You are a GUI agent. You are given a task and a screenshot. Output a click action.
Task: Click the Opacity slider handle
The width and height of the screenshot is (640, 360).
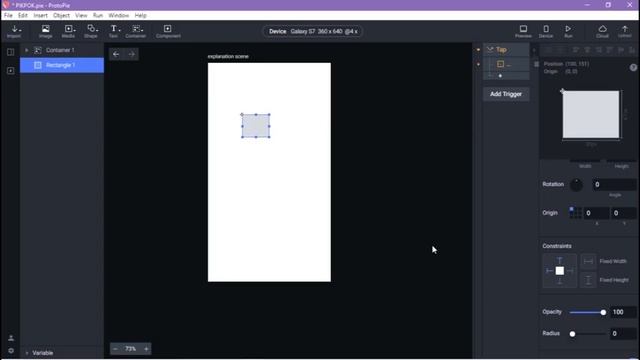(x=603, y=313)
